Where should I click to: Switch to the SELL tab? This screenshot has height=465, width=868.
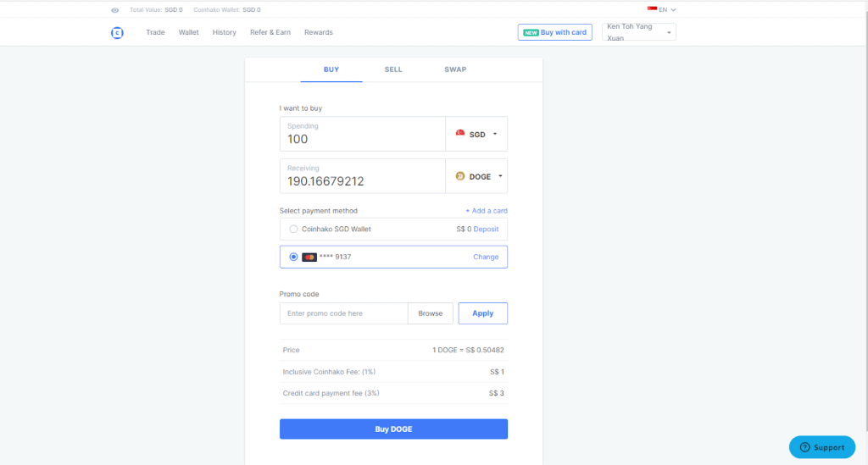coord(393,69)
